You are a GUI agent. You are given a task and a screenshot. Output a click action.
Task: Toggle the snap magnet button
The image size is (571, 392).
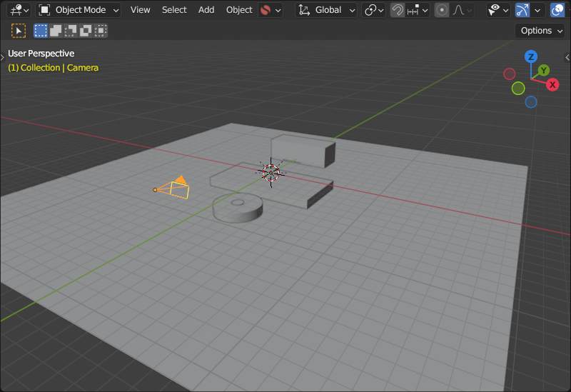pyautogui.click(x=398, y=10)
